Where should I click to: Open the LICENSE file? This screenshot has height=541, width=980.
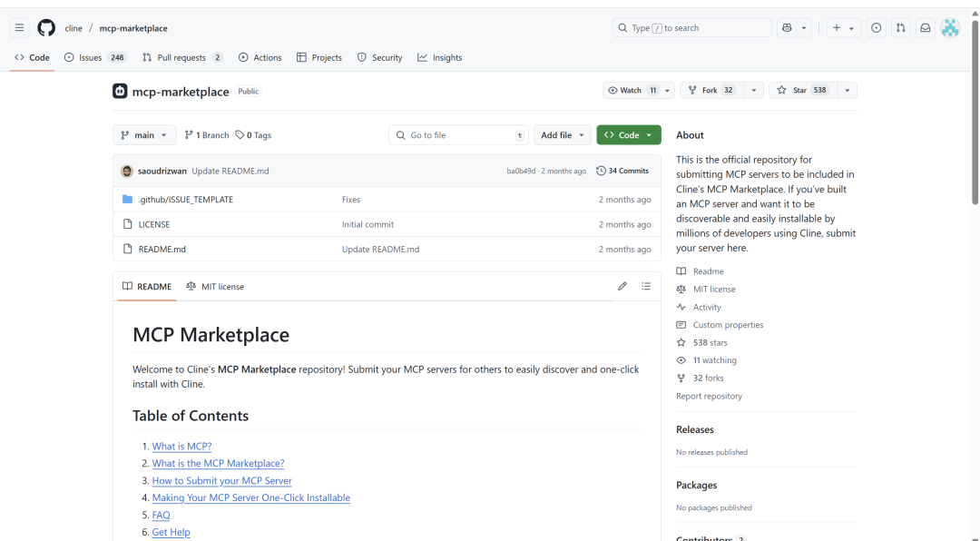tap(153, 224)
